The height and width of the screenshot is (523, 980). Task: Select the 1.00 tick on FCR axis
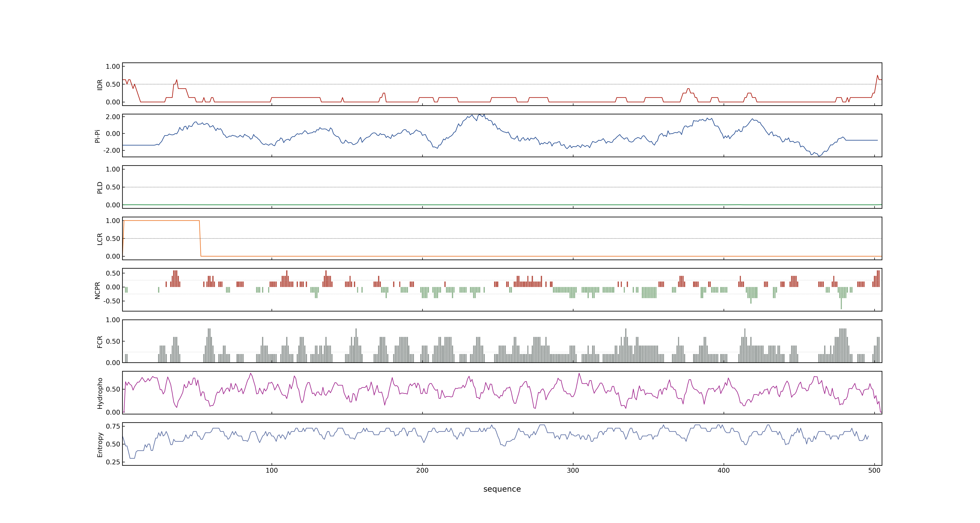point(113,320)
